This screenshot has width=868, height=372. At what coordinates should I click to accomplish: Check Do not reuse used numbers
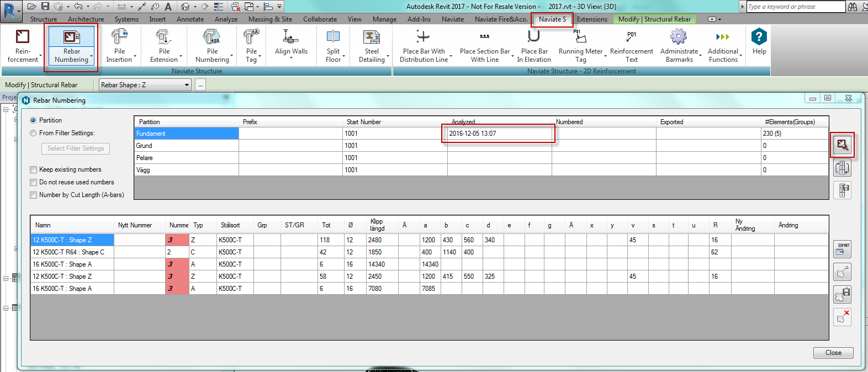click(x=34, y=183)
